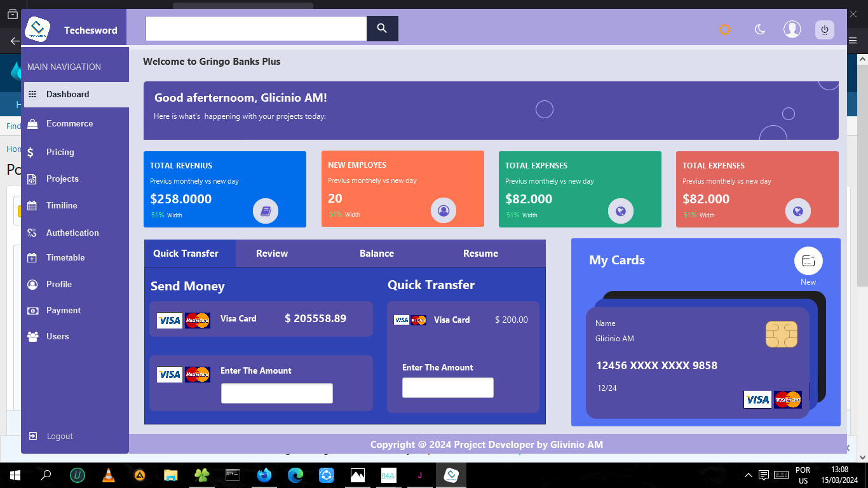
Task: Click the Visa logo beside $ 205558.89
Action: click(x=170, y=320)
